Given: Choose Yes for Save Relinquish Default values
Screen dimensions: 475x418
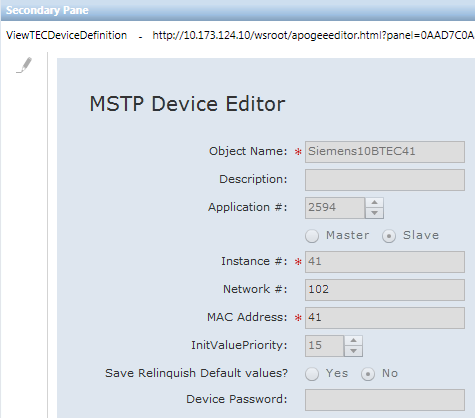Looking at the screenshot, I should (x=312, y=374).
